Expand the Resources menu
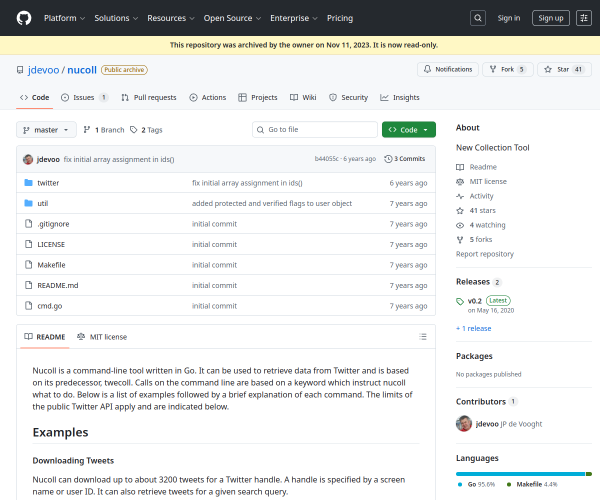The height and width of the screenshot is (500, 600). pos(171,18)
